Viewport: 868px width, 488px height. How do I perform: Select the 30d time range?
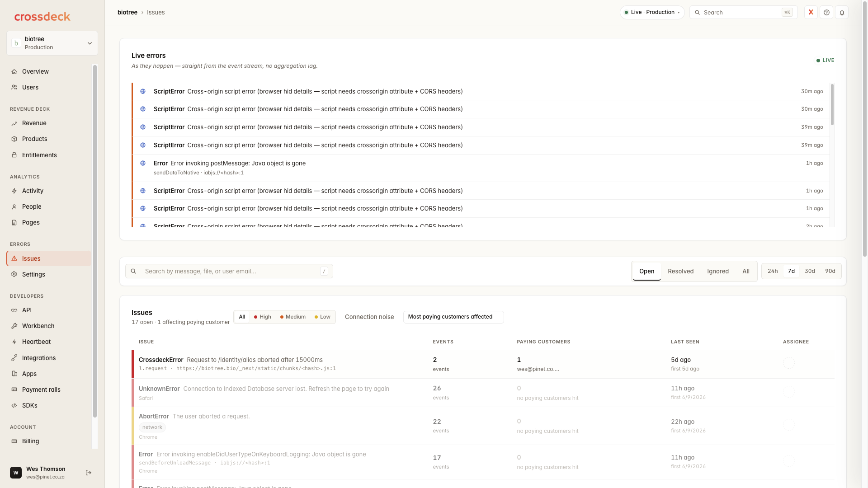(810, 271)
